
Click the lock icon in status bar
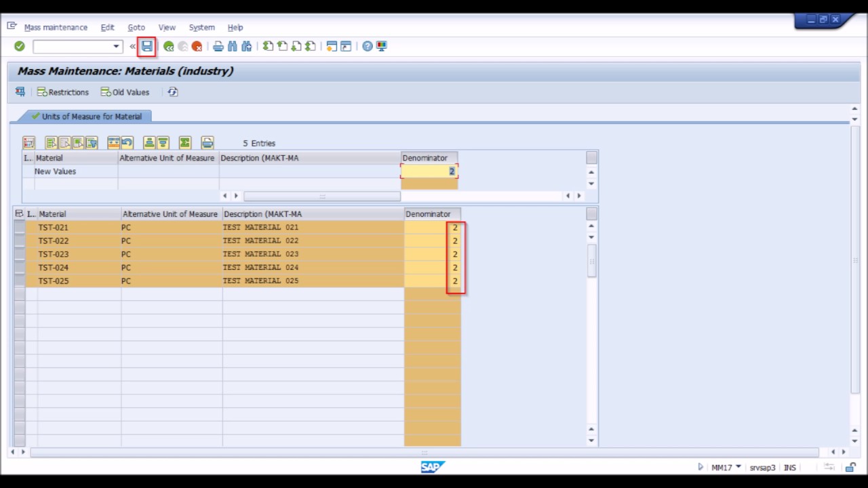(850, 467)
